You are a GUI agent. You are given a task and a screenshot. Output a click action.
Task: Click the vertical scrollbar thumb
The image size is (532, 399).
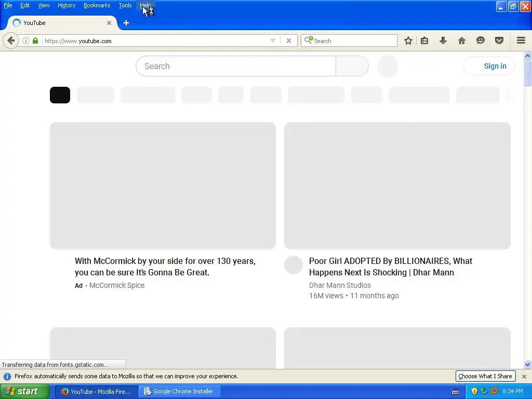[528, 73]
